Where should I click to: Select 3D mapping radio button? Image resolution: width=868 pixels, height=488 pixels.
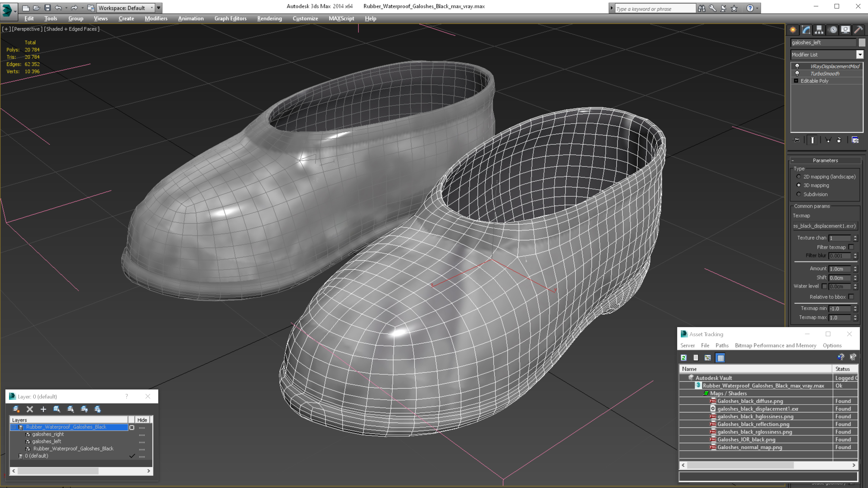point(798,185)
